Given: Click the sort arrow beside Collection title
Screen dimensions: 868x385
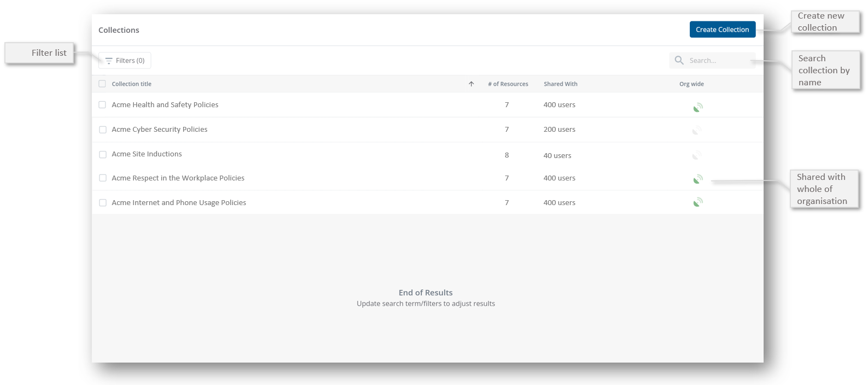Looking at the screenshot, I should [x=471, y=84].
